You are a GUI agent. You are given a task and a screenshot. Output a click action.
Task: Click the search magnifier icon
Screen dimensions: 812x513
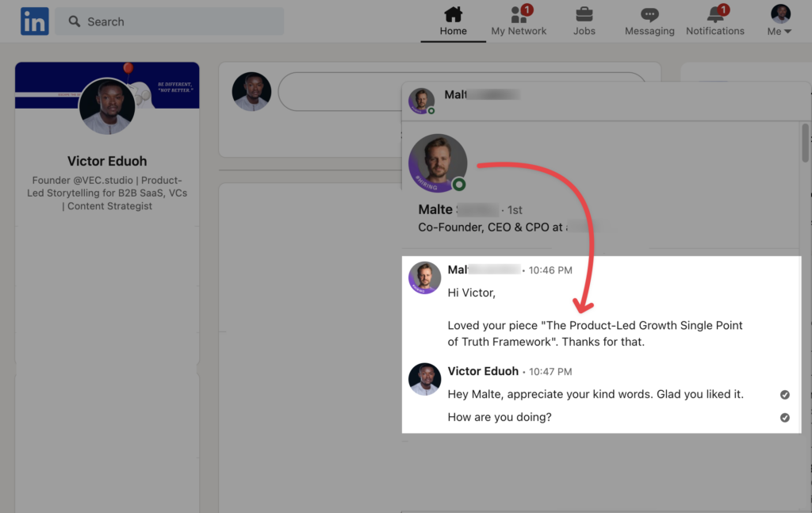coord(75,21)
